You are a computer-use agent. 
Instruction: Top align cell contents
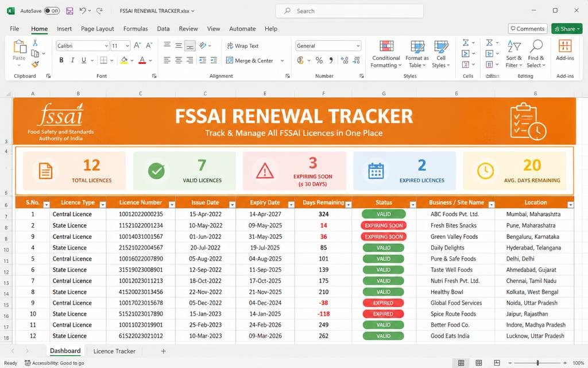(x=167, y=45)
